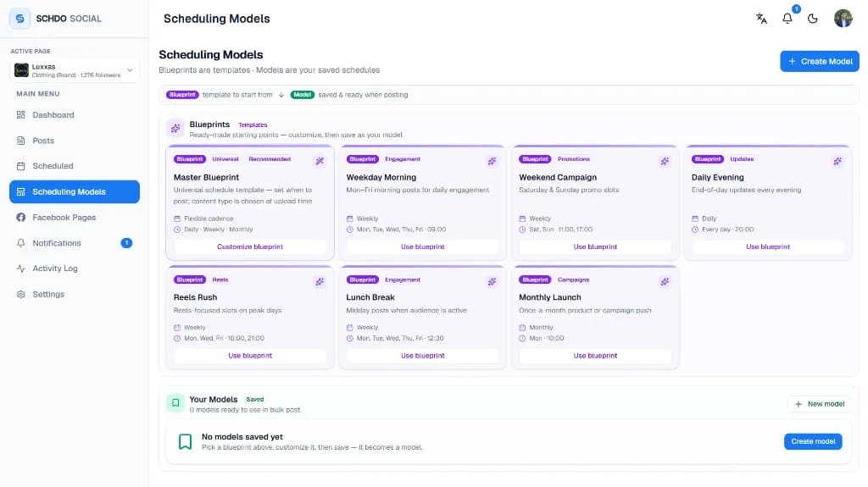The height and width of the screenshot is (487, 868).
Task: Click sparkle icon on Master Blueprint card
Action: [x=320, y=162]
